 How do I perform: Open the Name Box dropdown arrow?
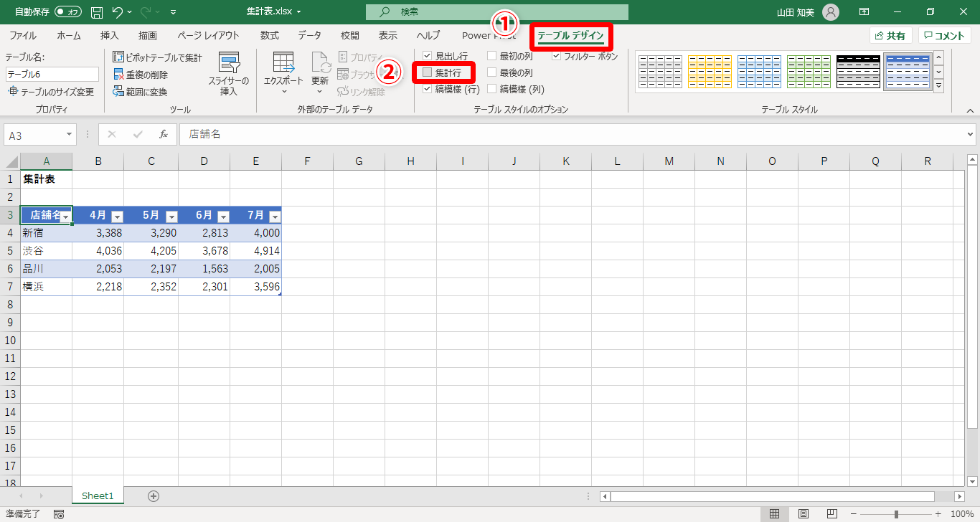pyautogui.click(x=69, y=135)
